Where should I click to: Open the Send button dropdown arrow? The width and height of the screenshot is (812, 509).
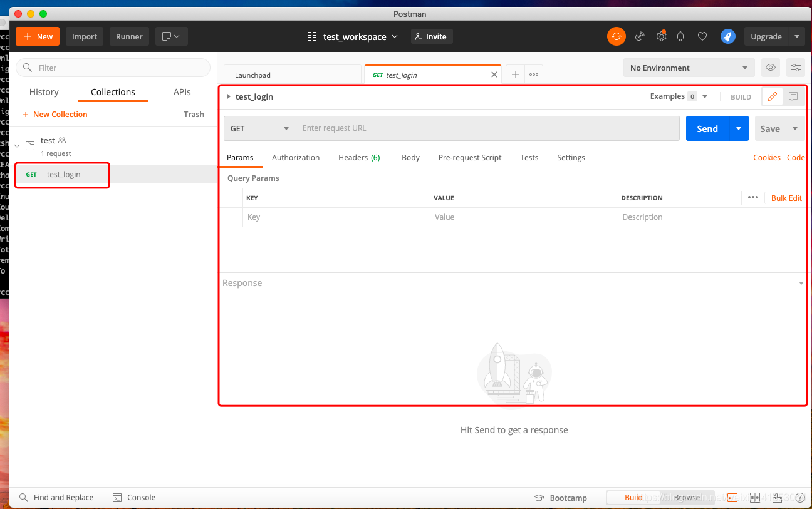click(x=739, y=128)
